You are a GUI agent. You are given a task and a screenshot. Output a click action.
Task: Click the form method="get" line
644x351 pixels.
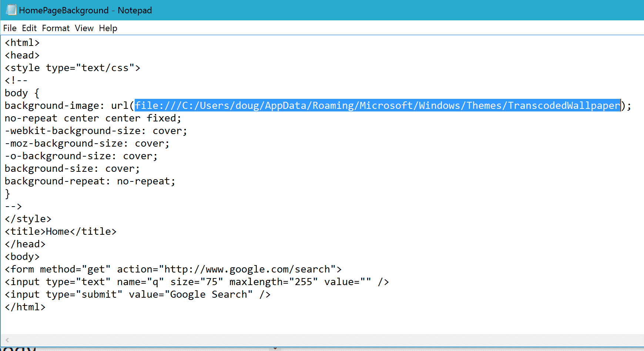(173, 269)
